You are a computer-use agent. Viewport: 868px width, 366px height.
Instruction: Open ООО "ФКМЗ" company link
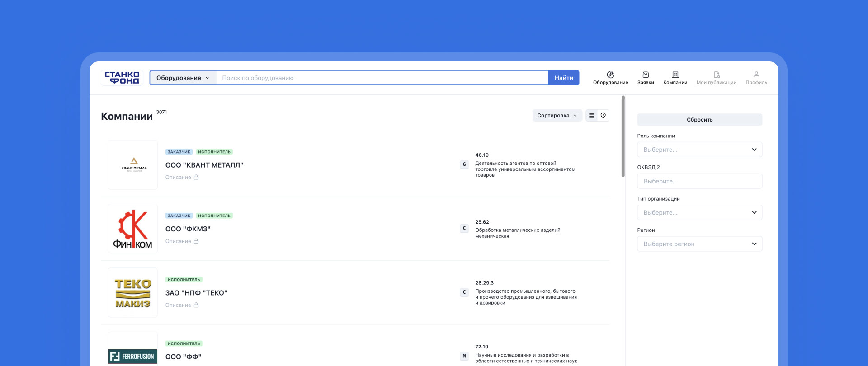[x=188, y=229]
